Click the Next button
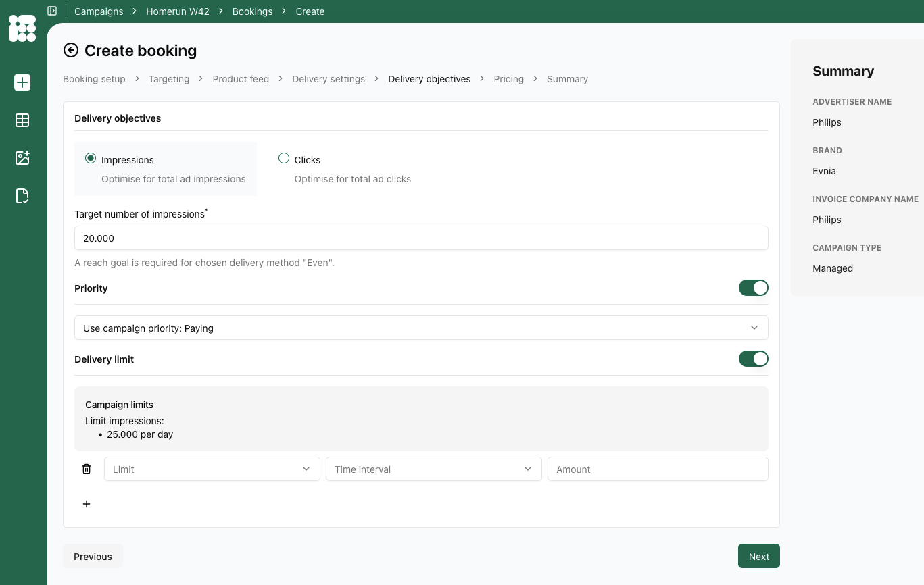The height and width of the screenshot is (585, 924). coord(758,556)
